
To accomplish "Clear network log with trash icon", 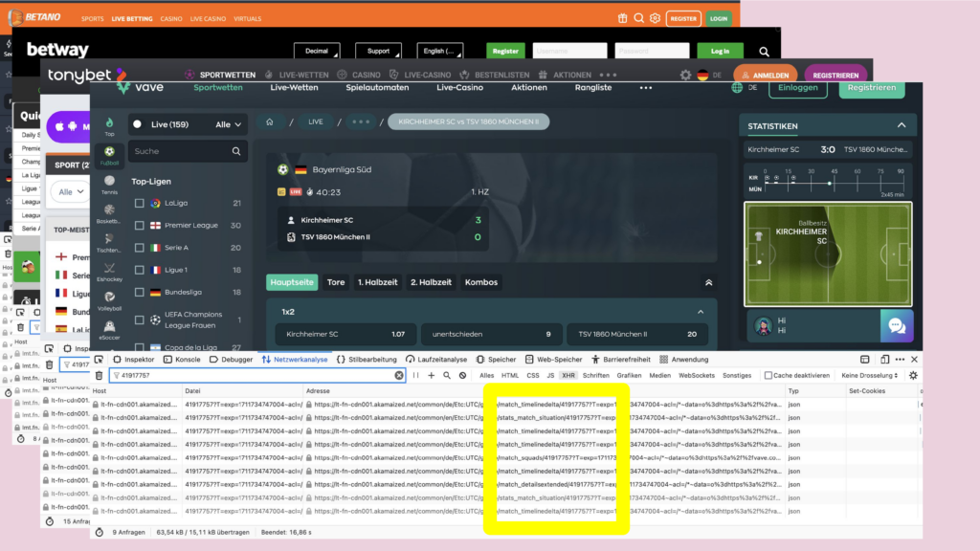I will (x=99, y=375).
